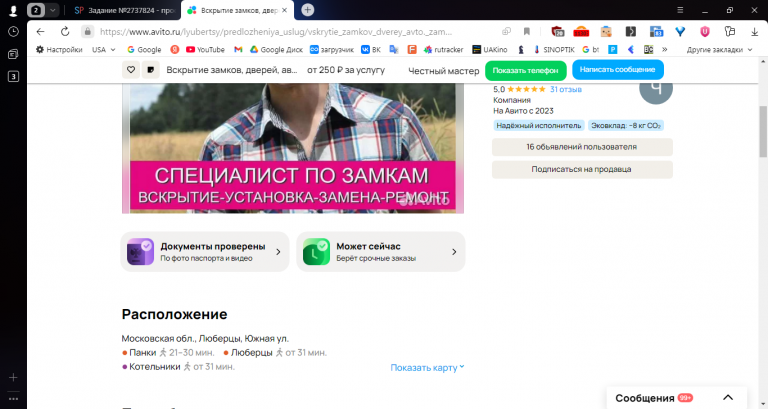Reload the Avito page
This screenshot has width=768, height=409.
[65, 32]
